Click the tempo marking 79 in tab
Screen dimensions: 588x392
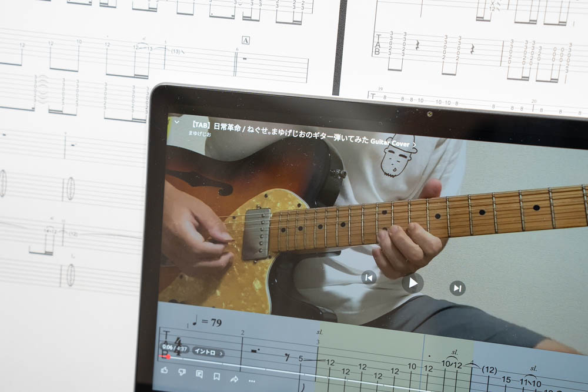[x=216, y=323]
